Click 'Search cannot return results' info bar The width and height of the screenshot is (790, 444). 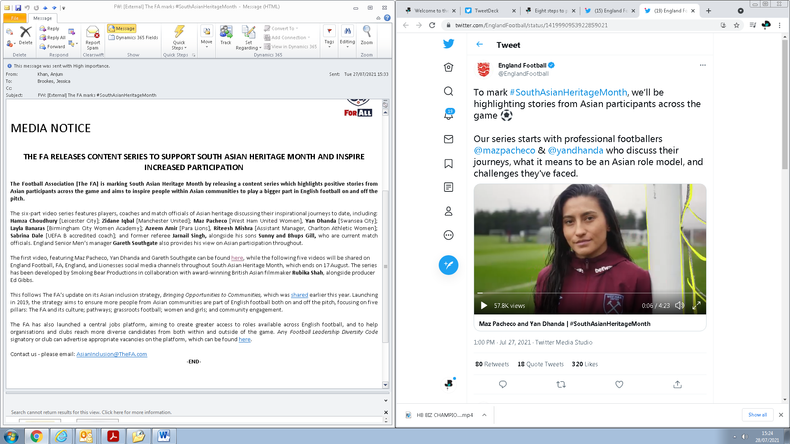point(91,412)
